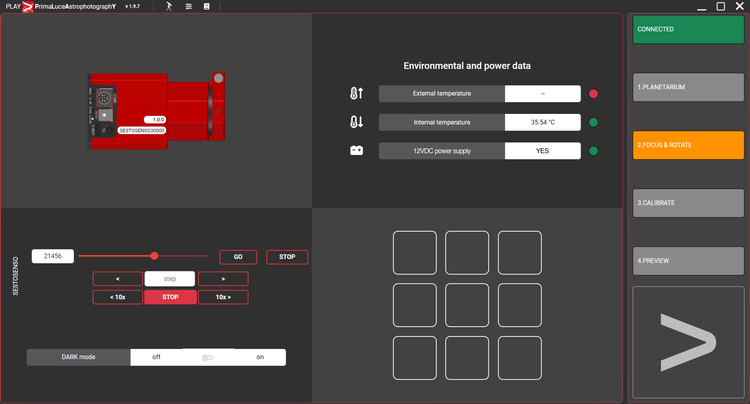Toggle the DARK mode switch

point(208,357)
